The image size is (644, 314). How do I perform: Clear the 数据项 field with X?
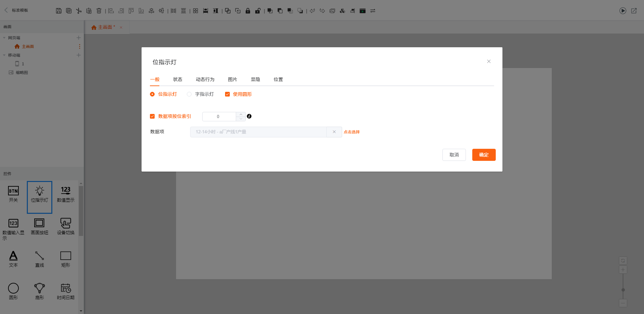[334, 132]
